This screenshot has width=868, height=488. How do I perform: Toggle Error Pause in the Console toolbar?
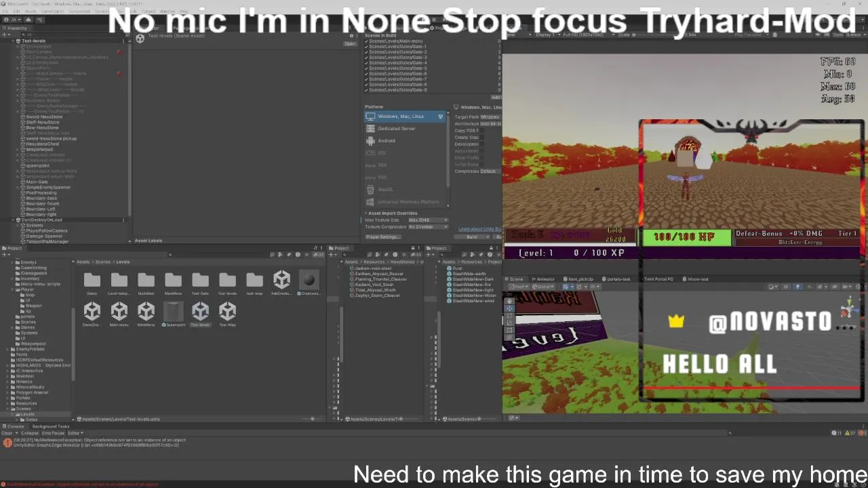pos(53,433)
